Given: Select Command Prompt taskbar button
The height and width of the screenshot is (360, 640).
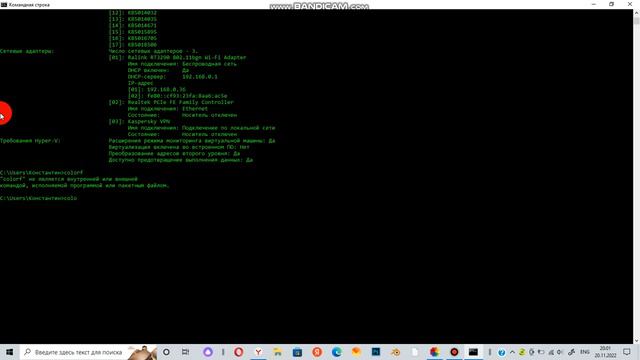Looking at the screenshot, I should coord(473,352).
